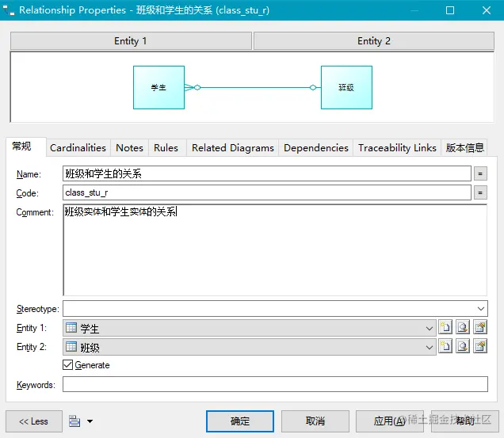Click the window title bar icon
The image size is (504, 438).
9,10
